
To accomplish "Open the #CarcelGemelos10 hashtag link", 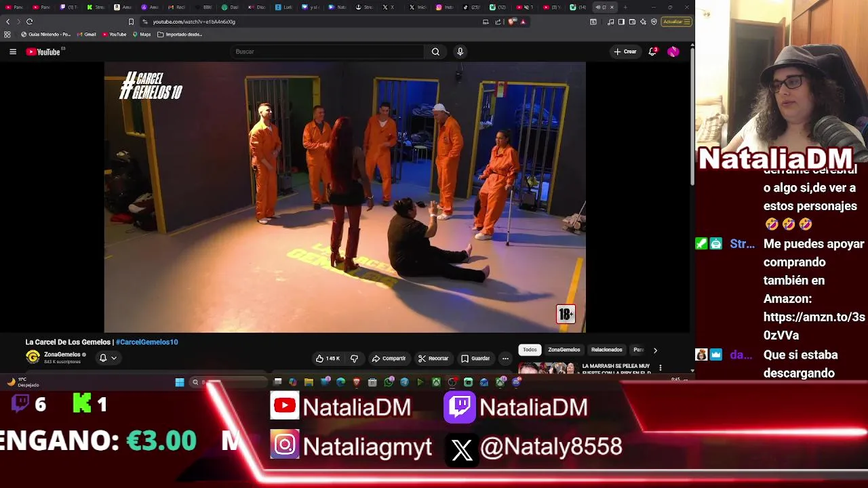I will point(146,342).
